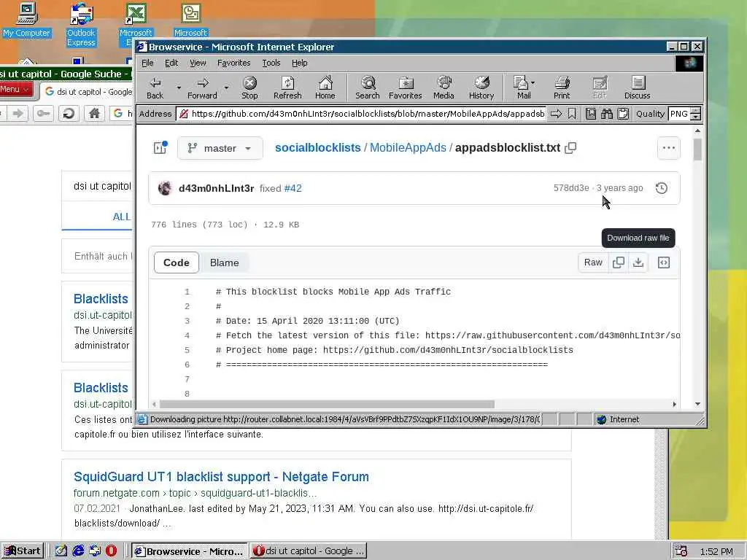Click the bookmark ribbon icon in address row
Viewport: 747px width, 560px height.
[x=572, y=114]
